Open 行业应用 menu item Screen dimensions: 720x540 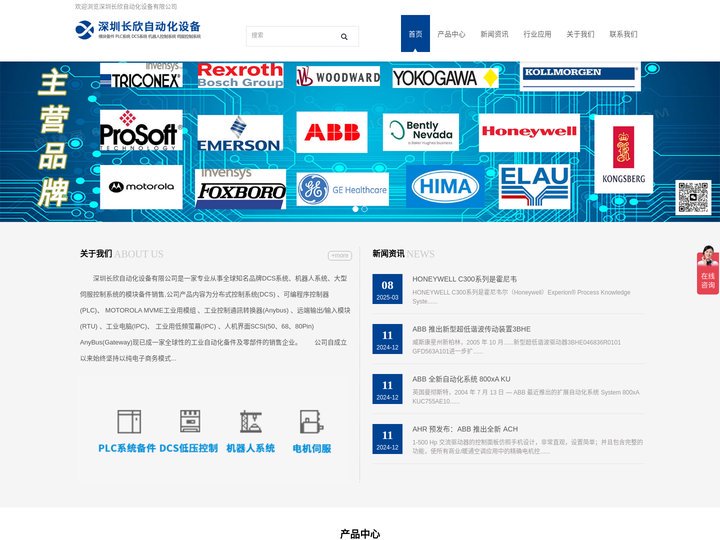pyautogui.click(x=537, y=34)
